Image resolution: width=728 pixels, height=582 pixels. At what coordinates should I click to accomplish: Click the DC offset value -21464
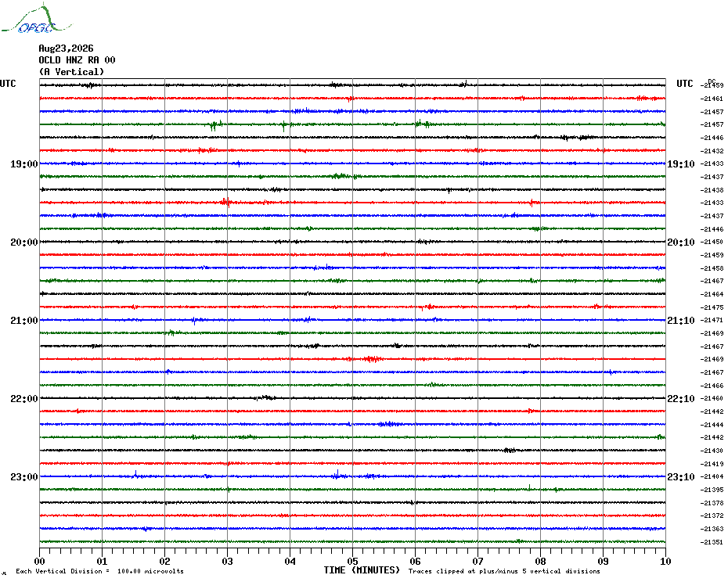click(x=712, y=294)
